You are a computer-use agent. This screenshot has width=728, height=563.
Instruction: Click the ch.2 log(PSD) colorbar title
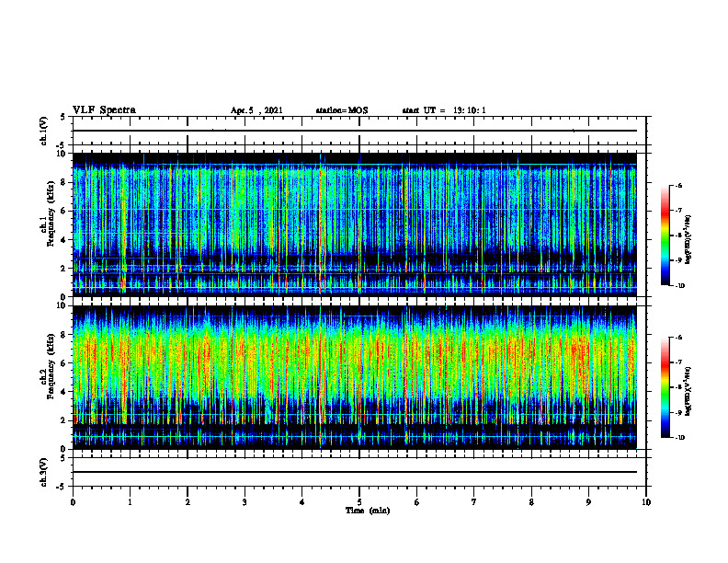pos(688,392)
